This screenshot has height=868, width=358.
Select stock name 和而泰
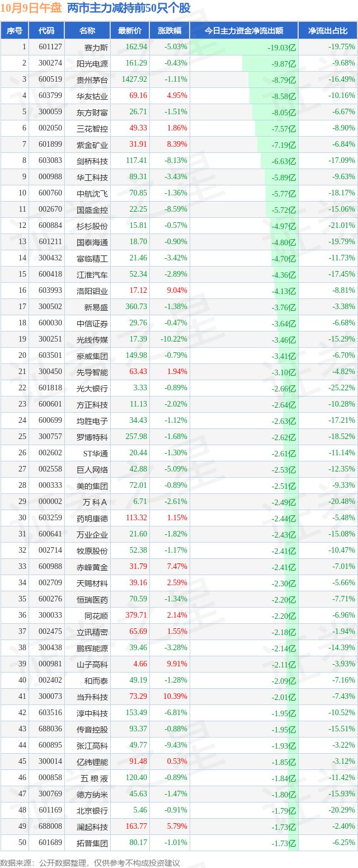point(95,680)
